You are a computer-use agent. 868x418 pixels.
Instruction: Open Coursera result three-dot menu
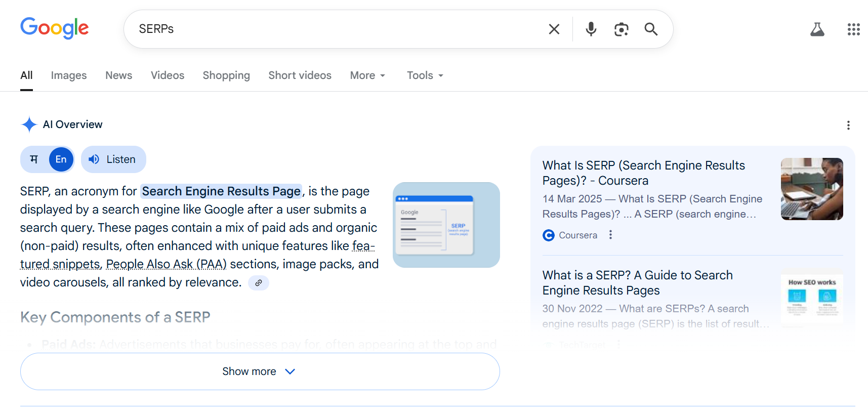pyautogui.click(x=610, y=235)
